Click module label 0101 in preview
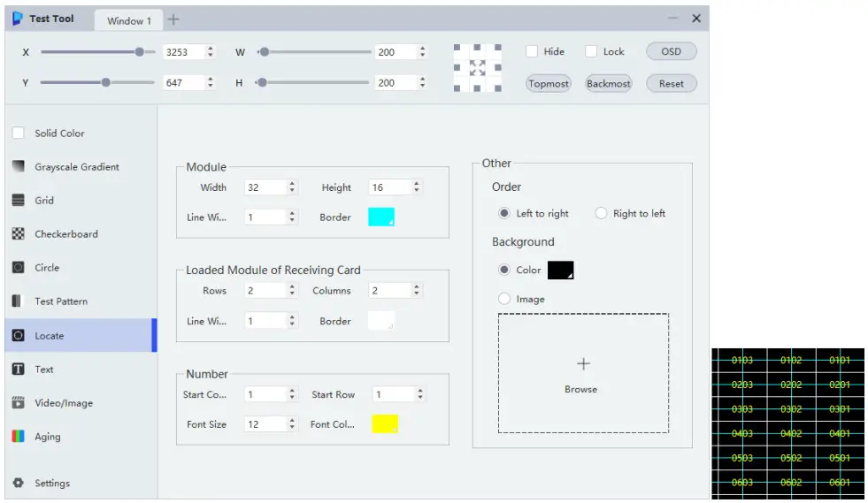 pos(839,361)
